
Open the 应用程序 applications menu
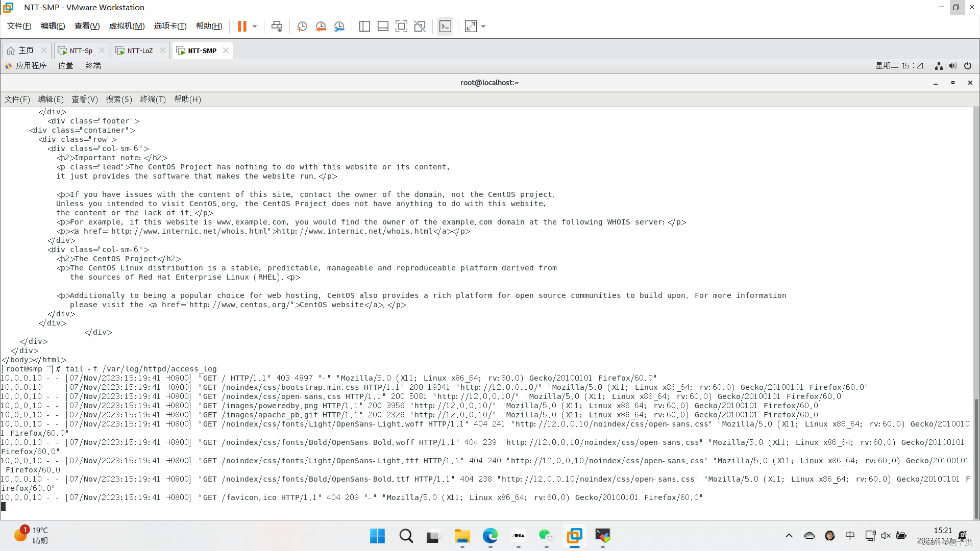[31, 65]
